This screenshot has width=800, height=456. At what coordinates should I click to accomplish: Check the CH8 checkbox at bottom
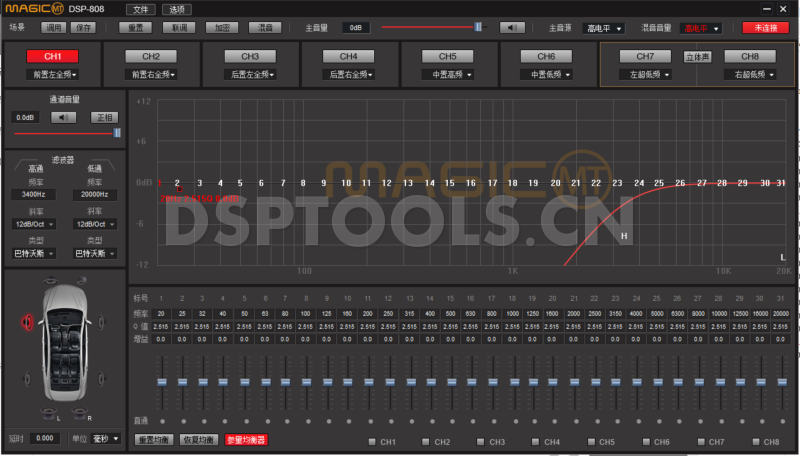point(756,442)
